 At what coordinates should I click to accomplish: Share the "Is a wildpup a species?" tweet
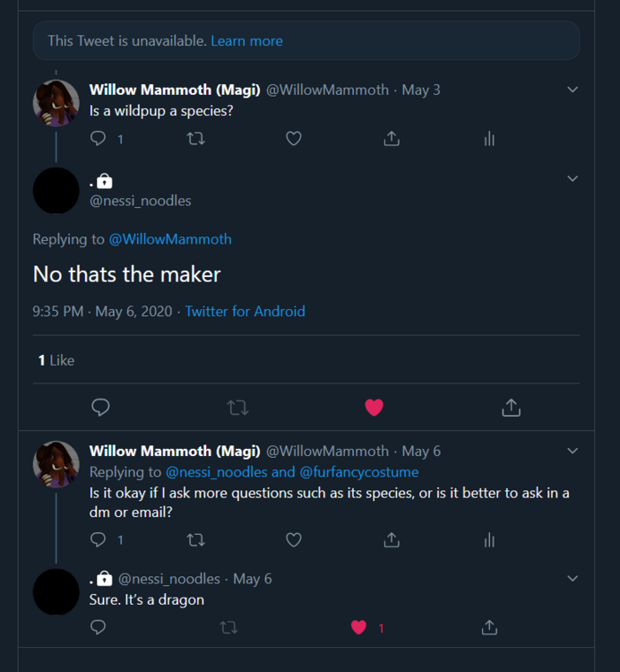392,139
